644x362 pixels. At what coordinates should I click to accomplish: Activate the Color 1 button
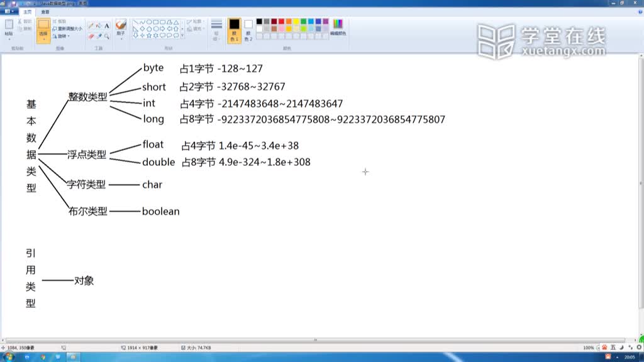point(234,30)
